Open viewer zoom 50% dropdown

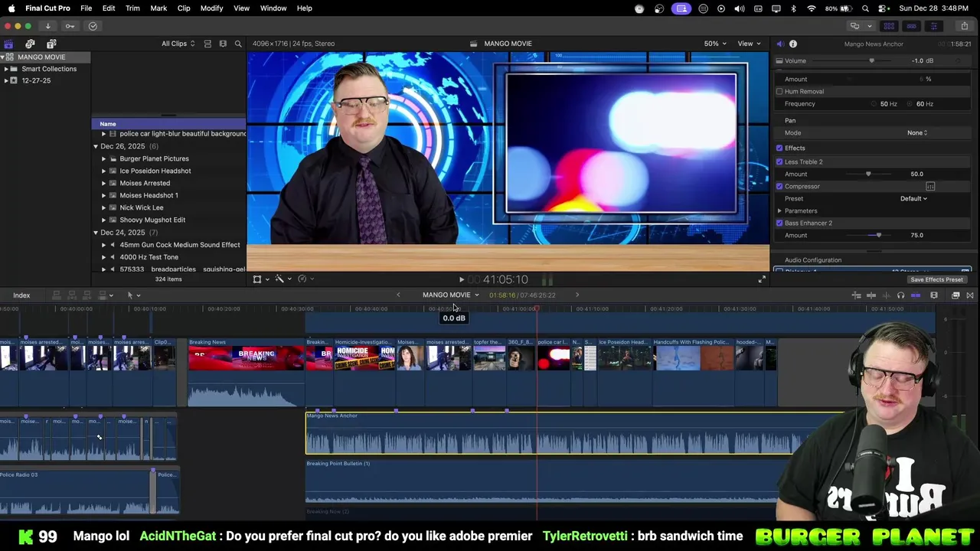pos(715,44)
